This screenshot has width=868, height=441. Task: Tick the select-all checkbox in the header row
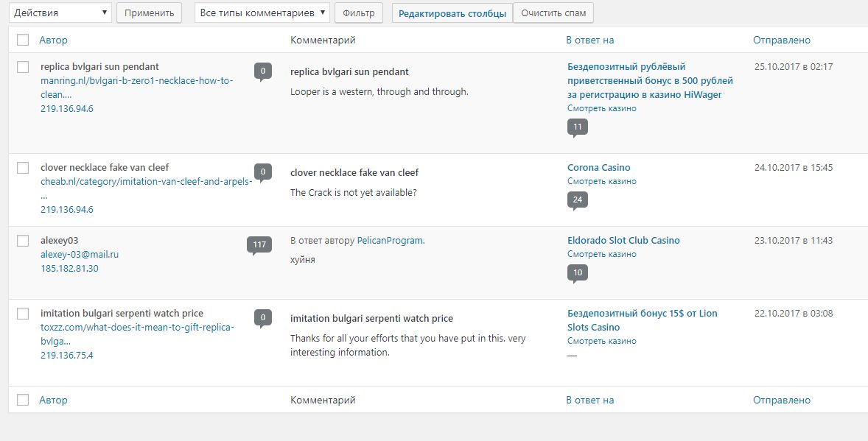point(23,40)
